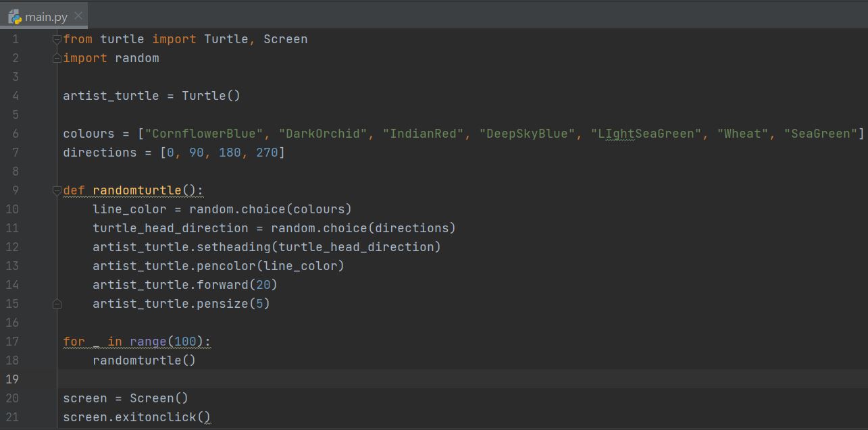Click the misspelled "LIghtSeaGreen" string
Screen dimensions: 868x430
pyautogui.click(x=646, y=134)
